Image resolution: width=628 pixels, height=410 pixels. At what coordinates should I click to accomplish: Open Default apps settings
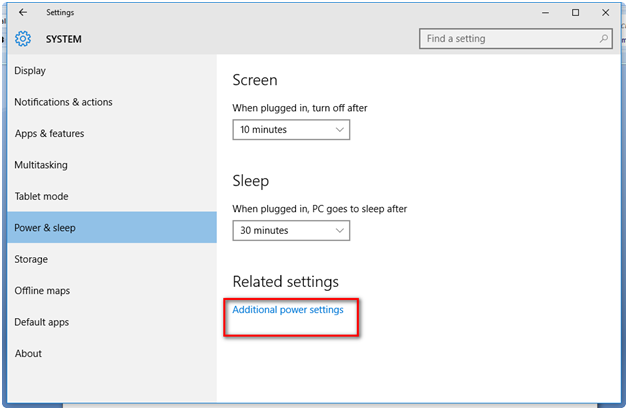[x=42, y=323]
